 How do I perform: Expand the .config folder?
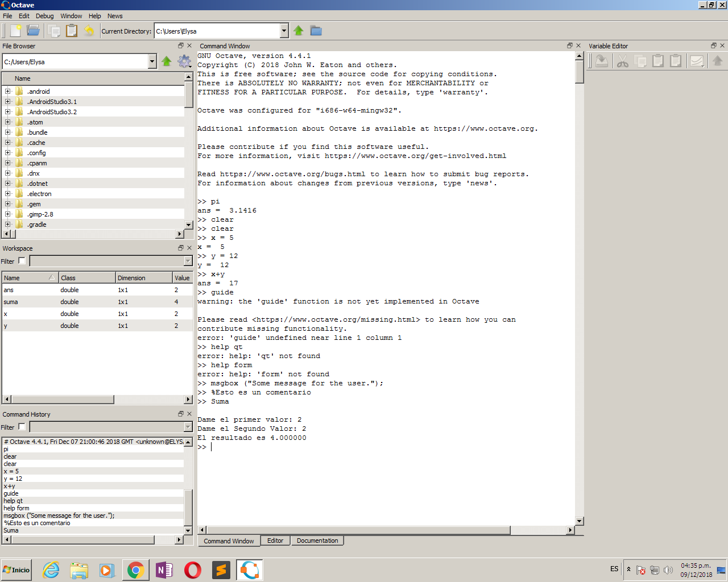[7, 153]
